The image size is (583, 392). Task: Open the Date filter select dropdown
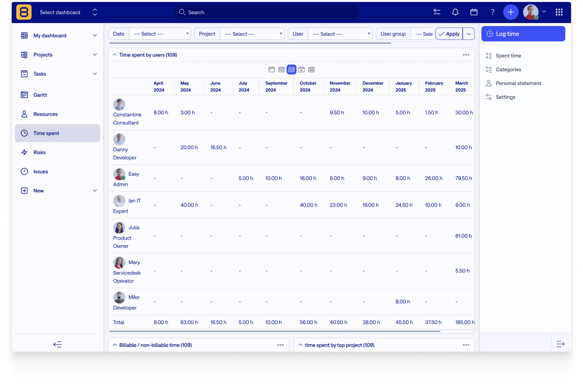[160, 34]
